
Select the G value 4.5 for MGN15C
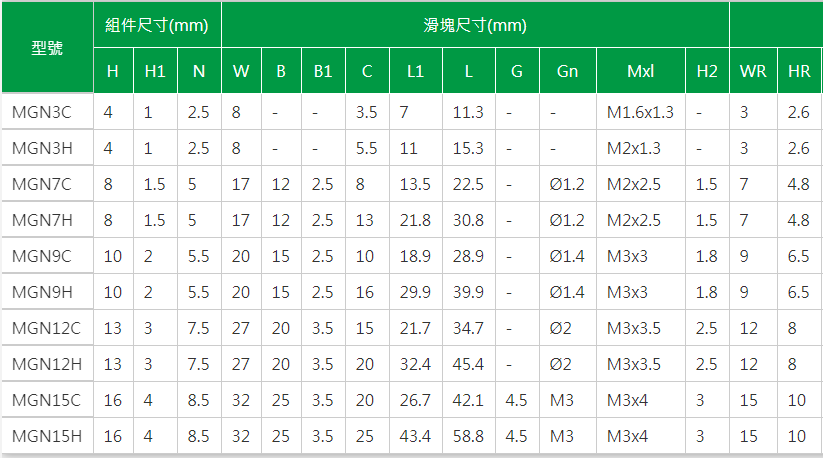click(517, 400)
